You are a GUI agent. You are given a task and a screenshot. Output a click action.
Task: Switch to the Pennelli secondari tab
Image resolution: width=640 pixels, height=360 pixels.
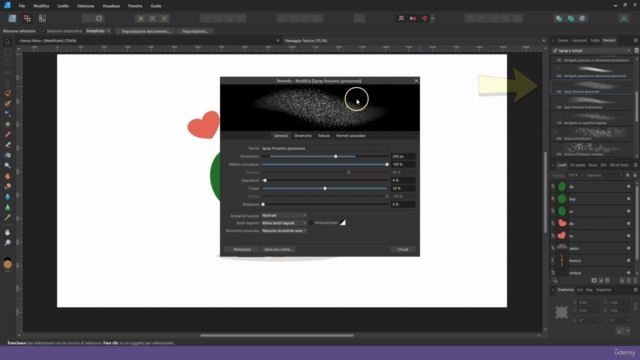click(351, 136)
